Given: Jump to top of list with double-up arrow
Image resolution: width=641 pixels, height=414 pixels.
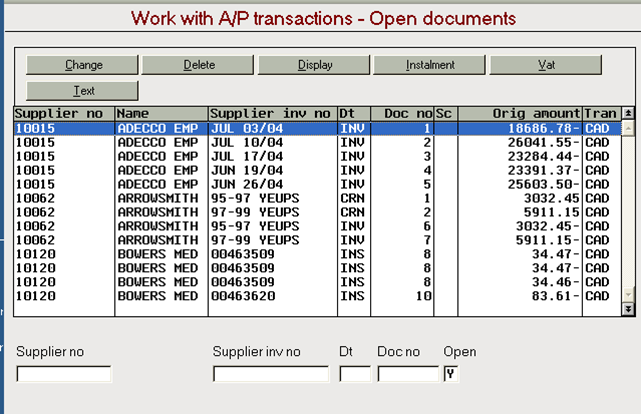Looking at the screenshot, I should [628, 113].
